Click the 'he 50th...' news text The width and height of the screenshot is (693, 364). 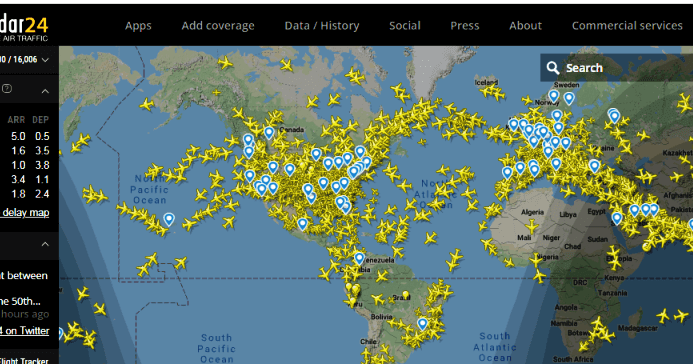(x=20, y=301)
